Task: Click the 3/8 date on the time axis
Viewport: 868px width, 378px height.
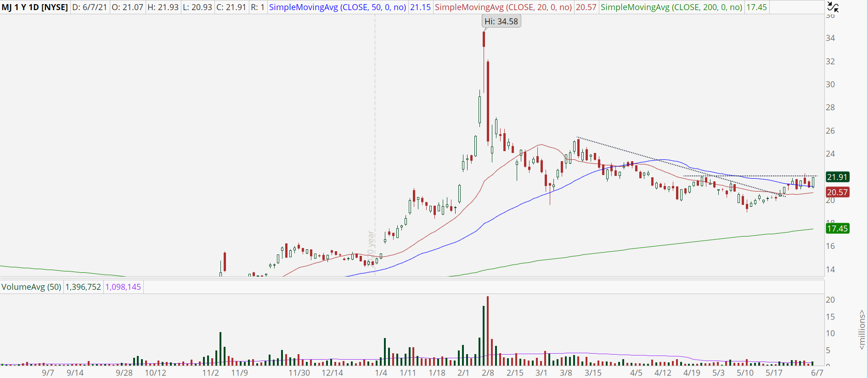Action: tap(566, 372)
